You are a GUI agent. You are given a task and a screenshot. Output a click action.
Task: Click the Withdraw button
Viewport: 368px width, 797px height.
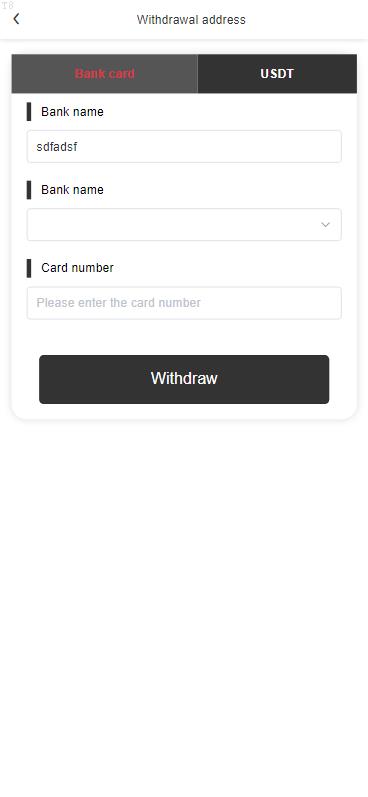coord(184,379)
